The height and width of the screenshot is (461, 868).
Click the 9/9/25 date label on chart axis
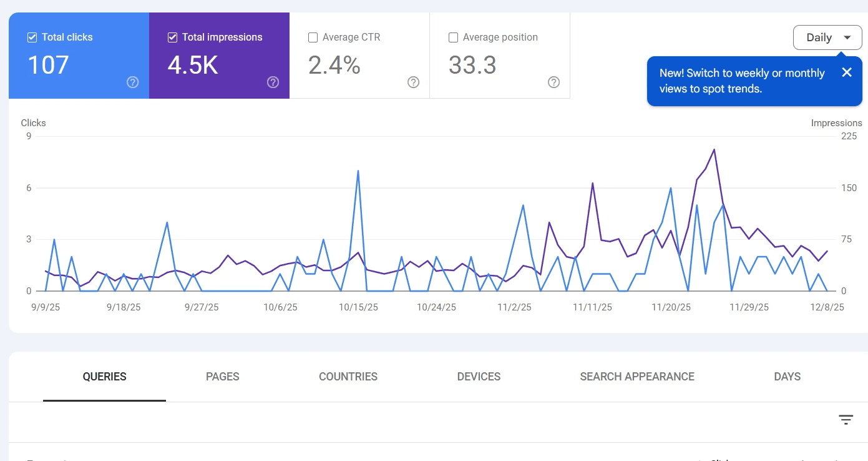(46, 307)
